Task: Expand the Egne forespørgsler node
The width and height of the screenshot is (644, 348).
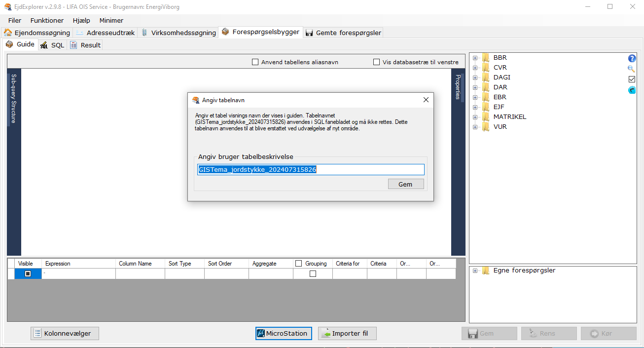Action: (475, 271)
